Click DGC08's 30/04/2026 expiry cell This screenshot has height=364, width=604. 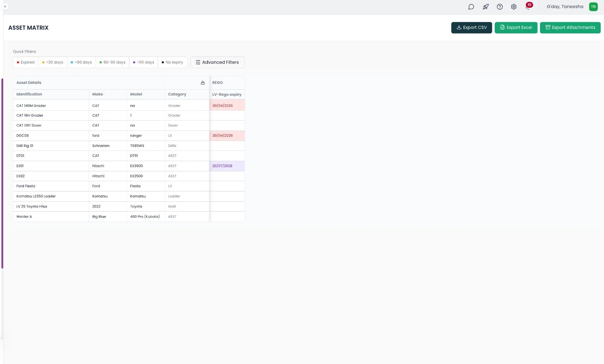coord(227,136)
